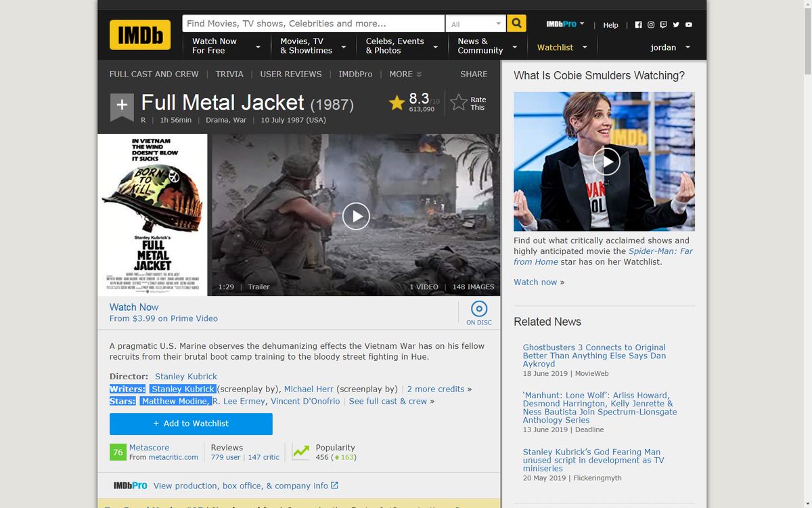Click the War genre link
Viewport: 812px width, 508px height.
(240, 120)
